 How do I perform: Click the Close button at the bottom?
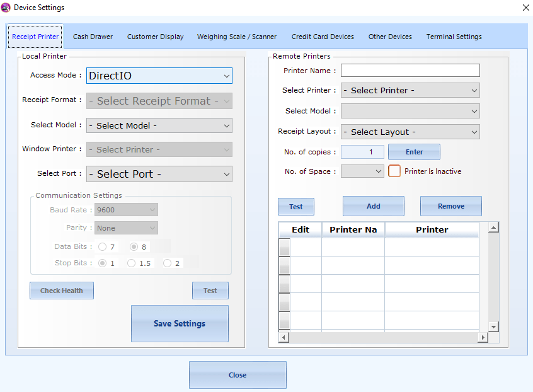238,375
